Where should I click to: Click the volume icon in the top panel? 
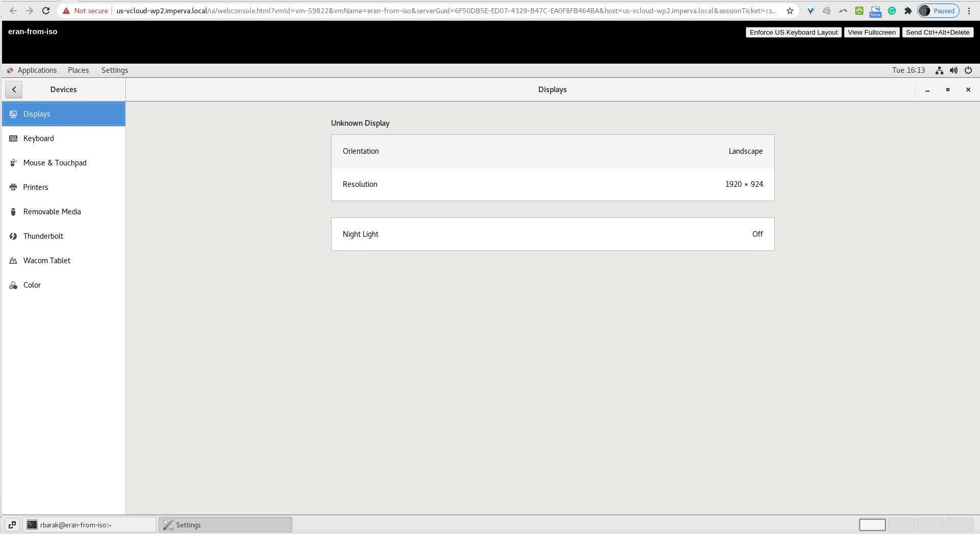coord(953,70)
